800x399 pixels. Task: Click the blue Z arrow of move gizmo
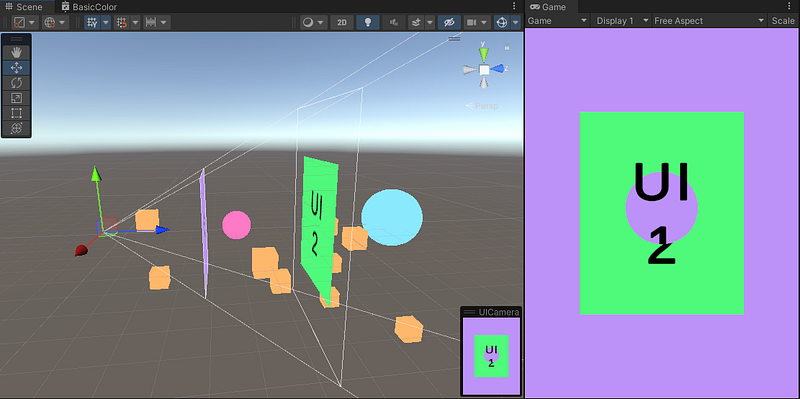point(162,230)
